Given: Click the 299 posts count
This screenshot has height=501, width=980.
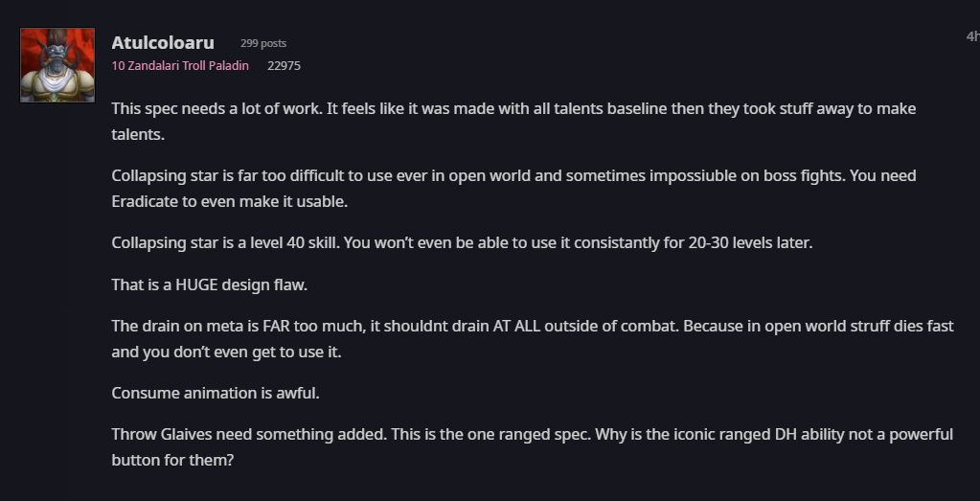Looking at the screenshot, I should (x=263, y=44).
